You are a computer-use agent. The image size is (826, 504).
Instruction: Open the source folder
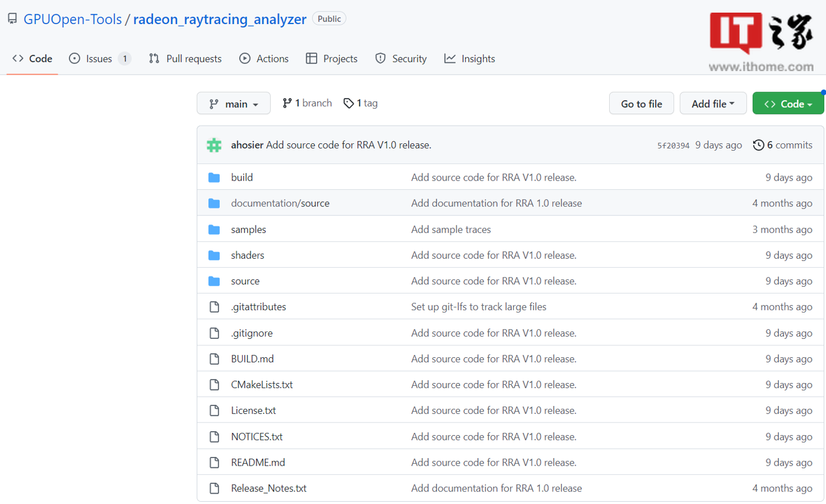tap(246, 281)
